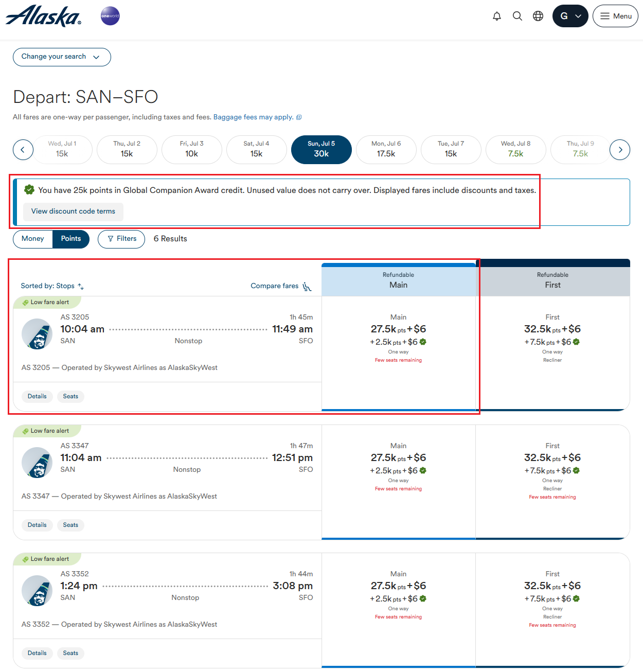Select Thu, Jul 9 7.5k date
Image resolution: width=643 pixels, height=672 pixels.
(580, 149)
